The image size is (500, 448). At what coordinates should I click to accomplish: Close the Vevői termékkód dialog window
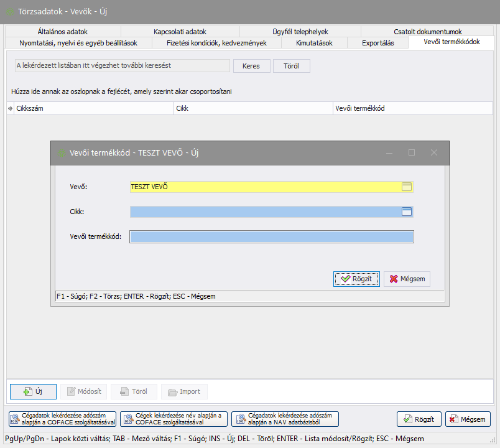[x=434, y=152]
